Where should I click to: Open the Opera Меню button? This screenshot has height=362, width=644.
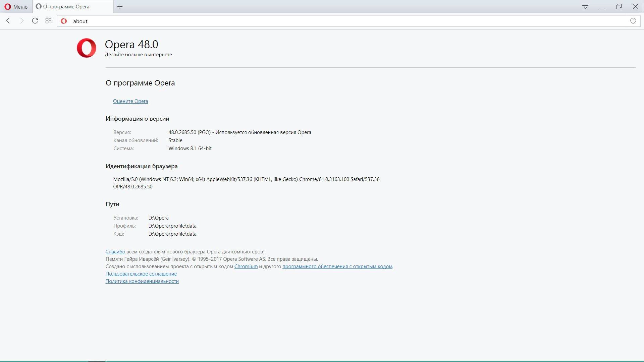tap(16, 7)
